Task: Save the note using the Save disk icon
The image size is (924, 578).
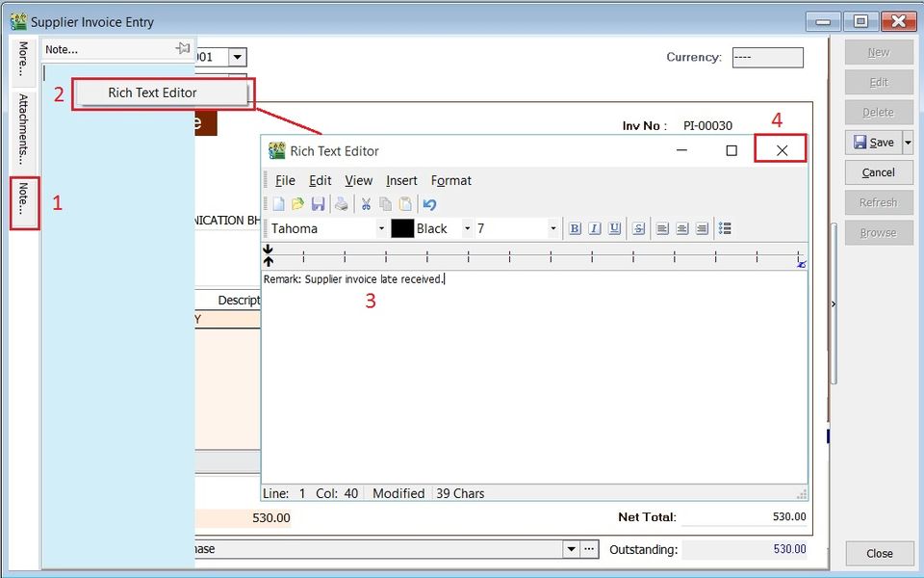Action: tap(320, 203)
